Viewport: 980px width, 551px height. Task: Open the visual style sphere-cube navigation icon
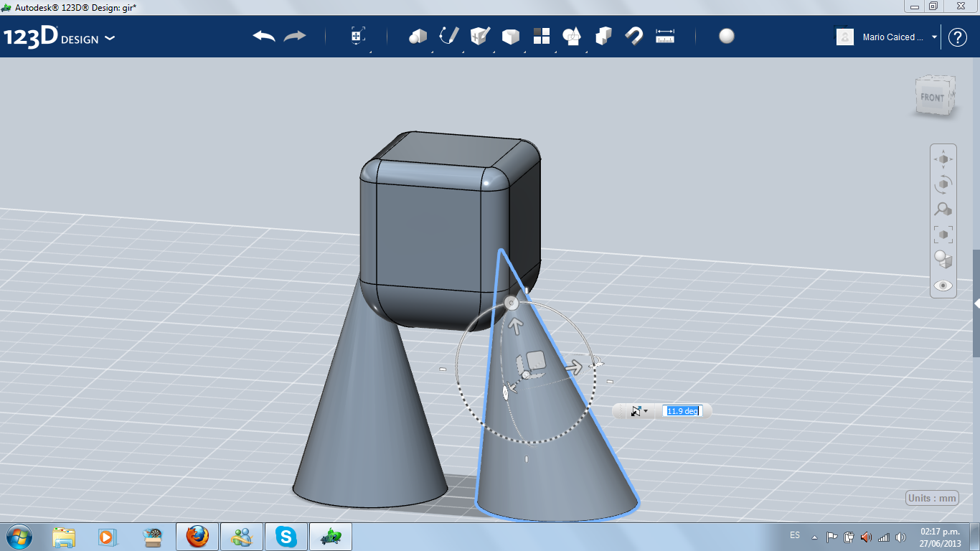pos(943,259)
